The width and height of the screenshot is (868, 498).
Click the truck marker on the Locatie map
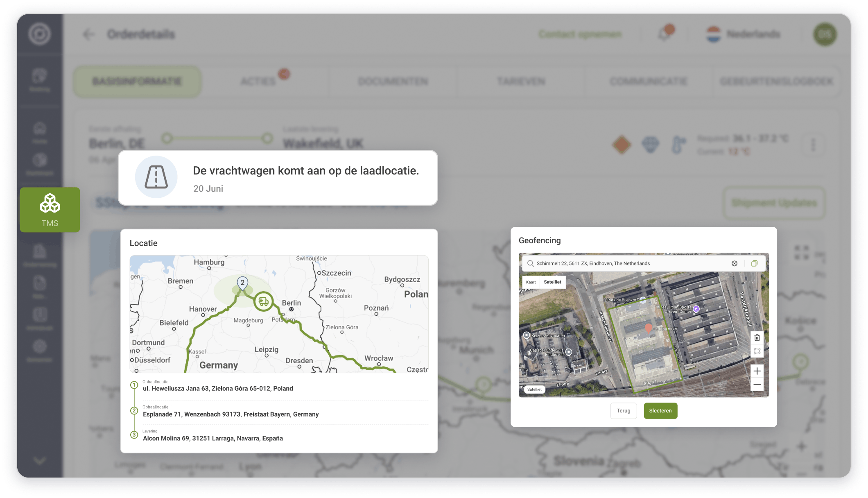263,301
